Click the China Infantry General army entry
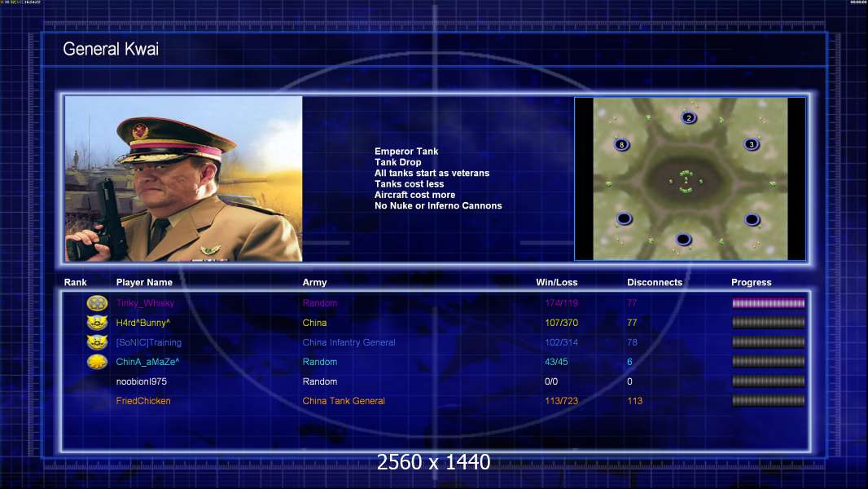 [x=349, y=342]
